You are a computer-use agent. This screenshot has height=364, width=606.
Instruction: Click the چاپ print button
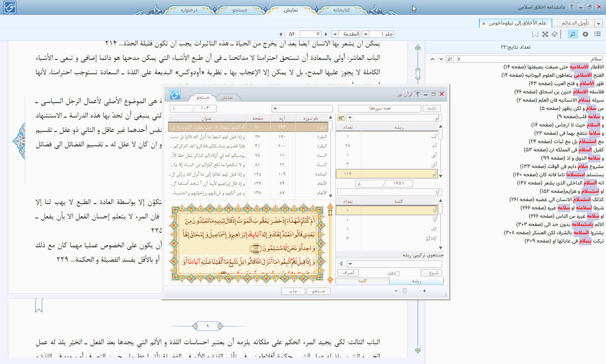pos(293,291)
